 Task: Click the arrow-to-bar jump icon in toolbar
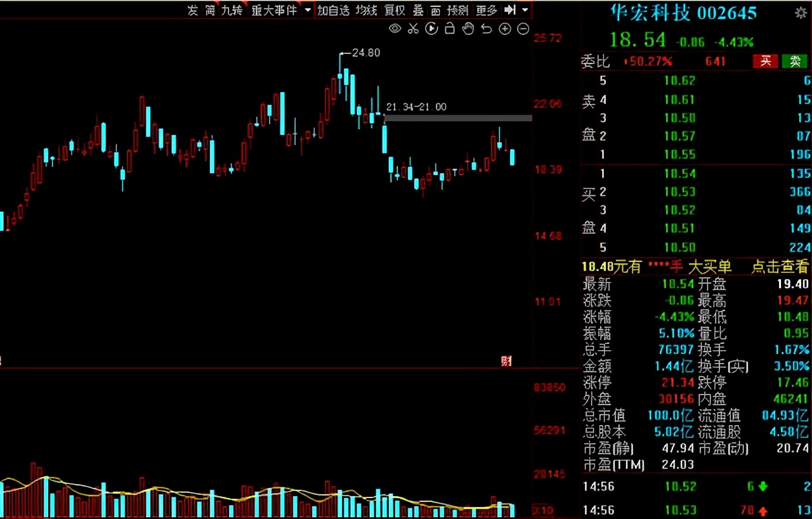pyautogui.click(x=509, y=10)
